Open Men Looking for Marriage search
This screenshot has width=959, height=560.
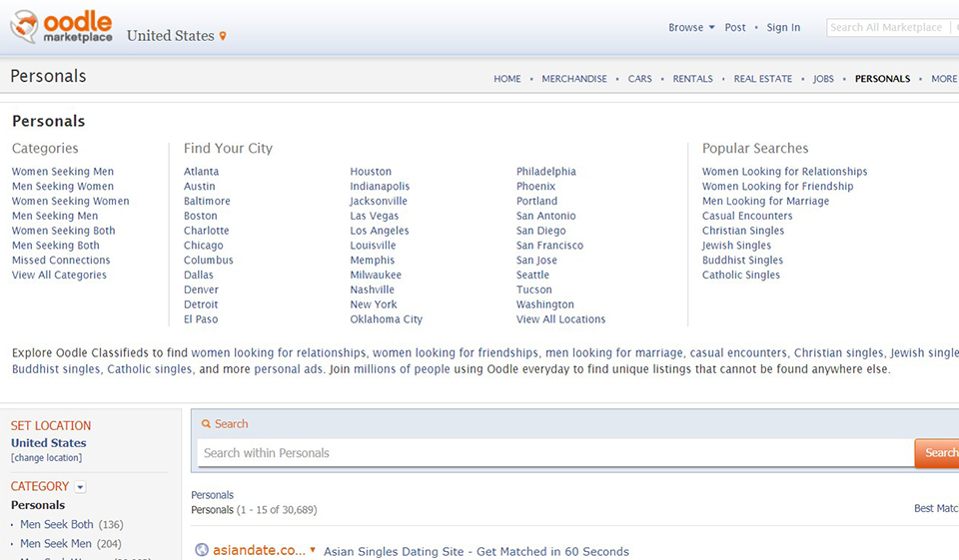pyautogui.click(x=766, y=201)
